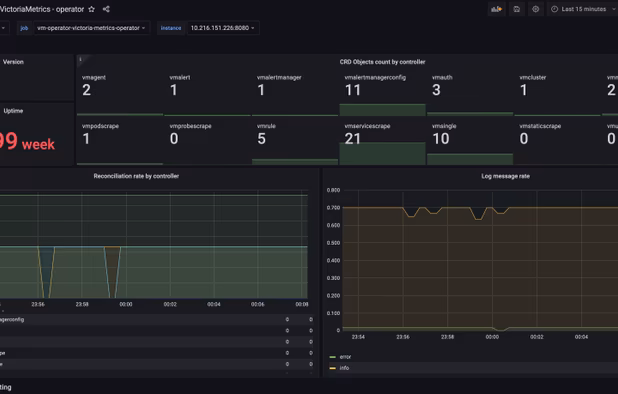Click the 00:00 time label in Log message rate
Screen dimensions: 618x394
click(x=492, y=337)
